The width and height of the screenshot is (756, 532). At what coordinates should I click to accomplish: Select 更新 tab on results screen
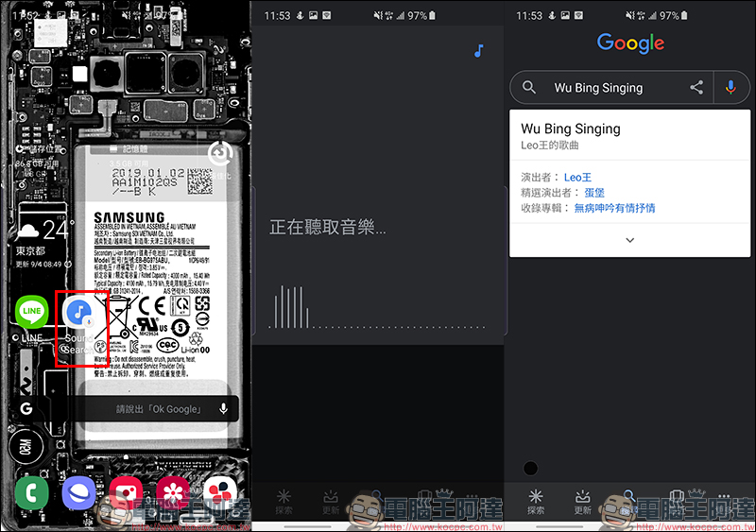[x=582, y=502]
